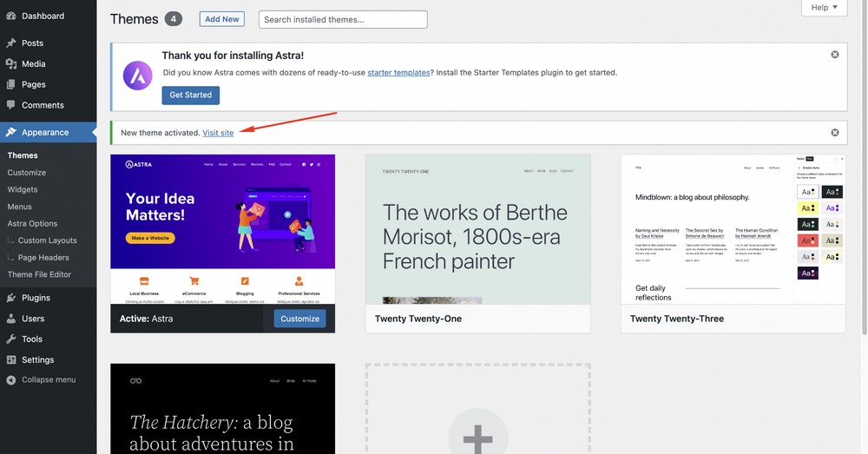The width and height of the screenshot is (868, 454).
Task: Click the Pages icon in sidebar
Action: [x=11, y=84]
